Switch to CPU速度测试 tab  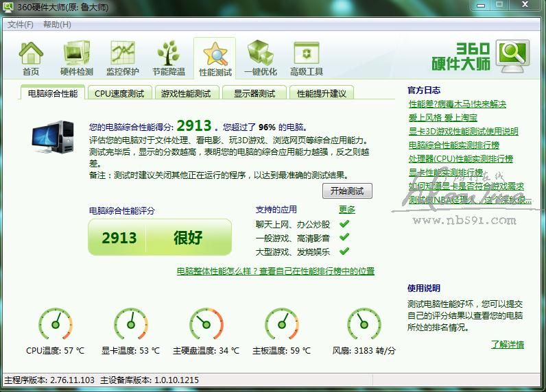coord(119,93)
